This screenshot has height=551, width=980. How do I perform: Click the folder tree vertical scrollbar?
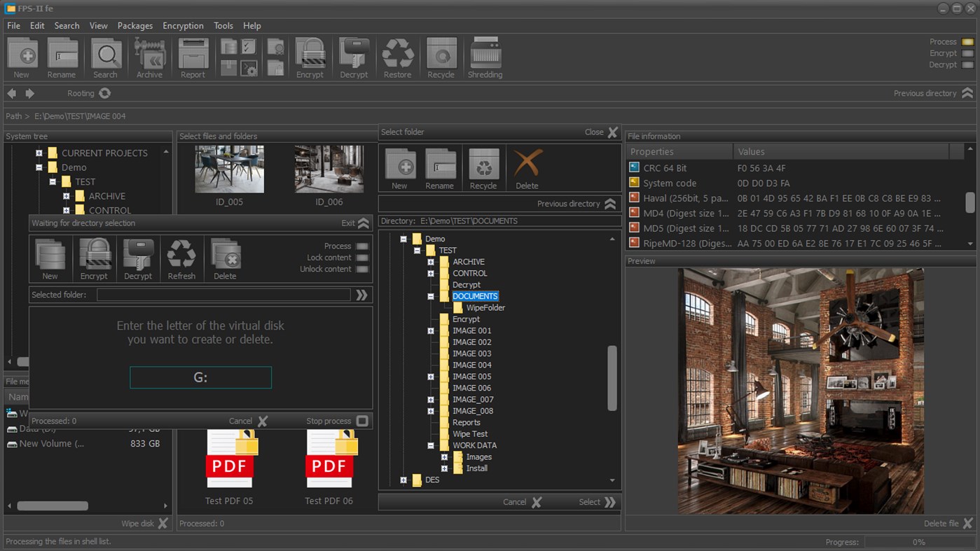(x=612, y=378)
